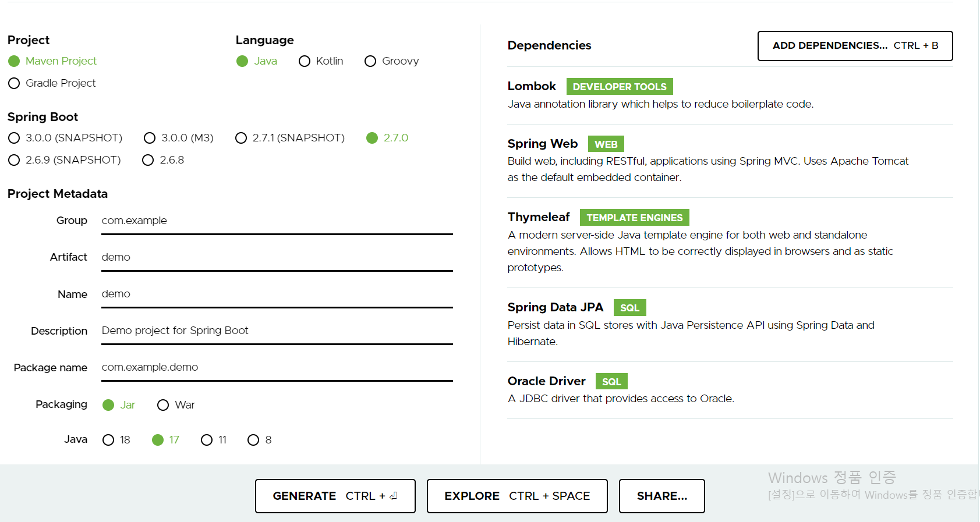Open the Share dialog

662,496
